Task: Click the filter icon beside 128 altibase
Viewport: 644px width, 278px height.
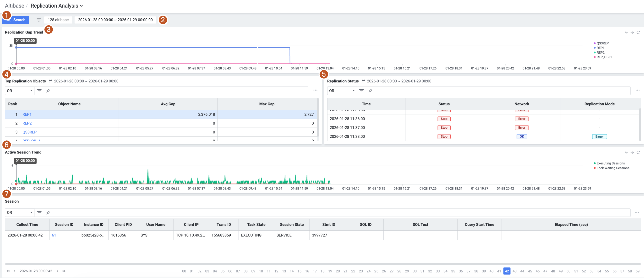Action: 39,20
